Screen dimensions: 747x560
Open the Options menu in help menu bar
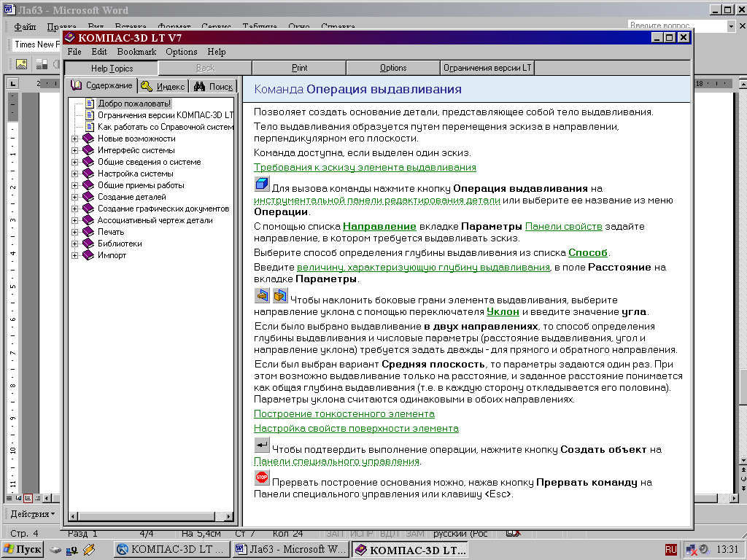coord(182,52)
